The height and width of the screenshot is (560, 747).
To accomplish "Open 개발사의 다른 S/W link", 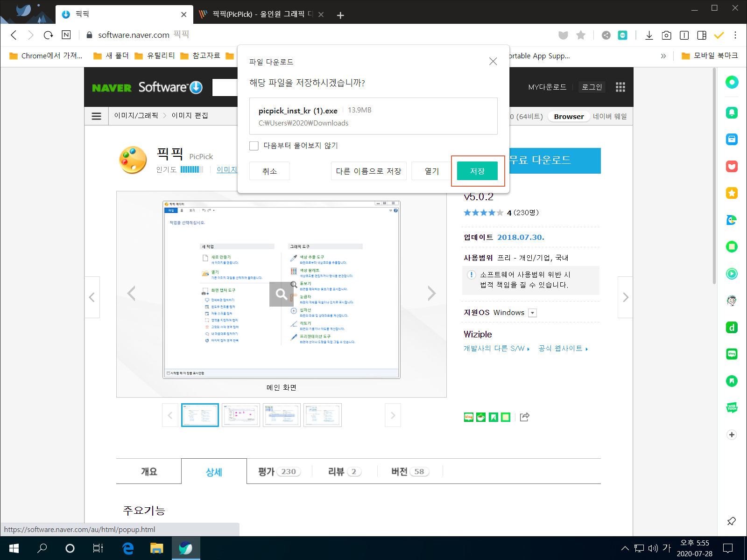I will [x=496, y=349].
